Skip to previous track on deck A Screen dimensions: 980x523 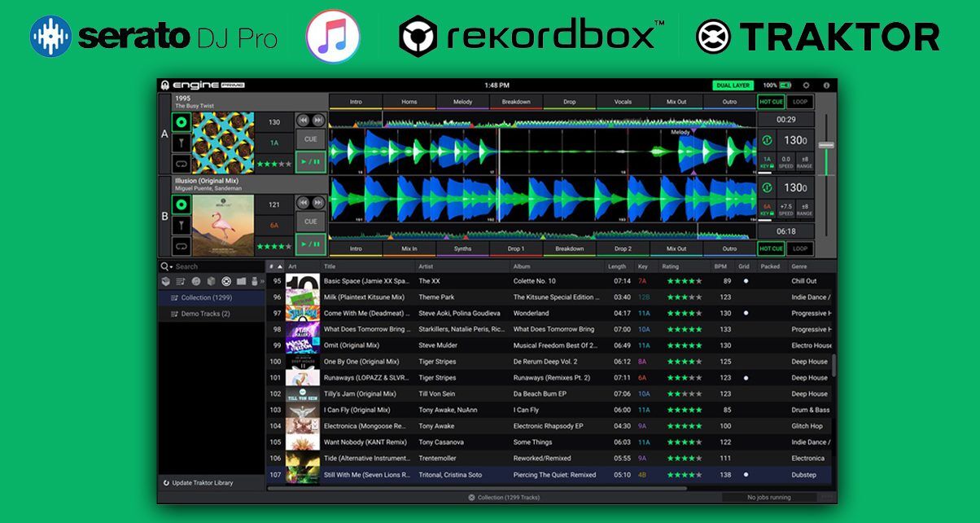[303, 120]
